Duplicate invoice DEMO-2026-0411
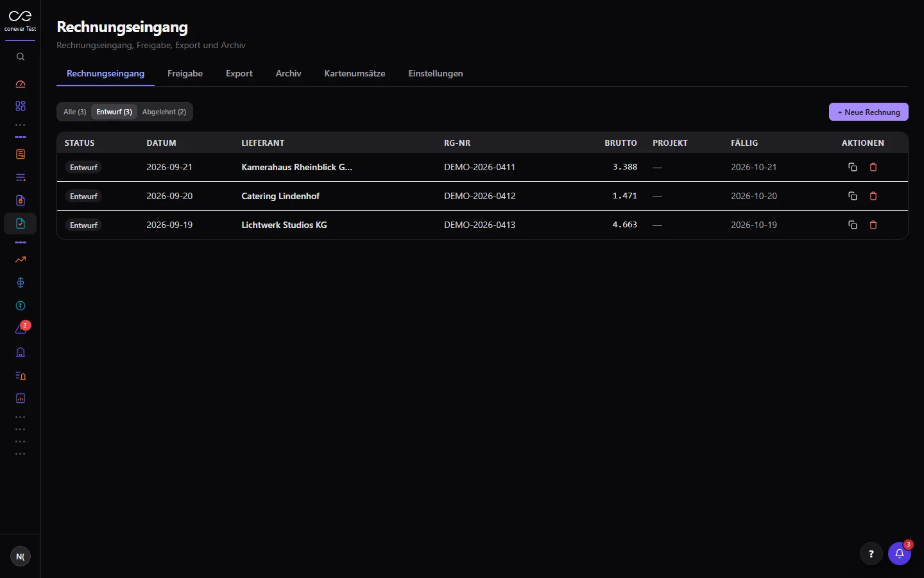This screenshot has height=578, width=924. pyautogui.click(x=853, y=167)
